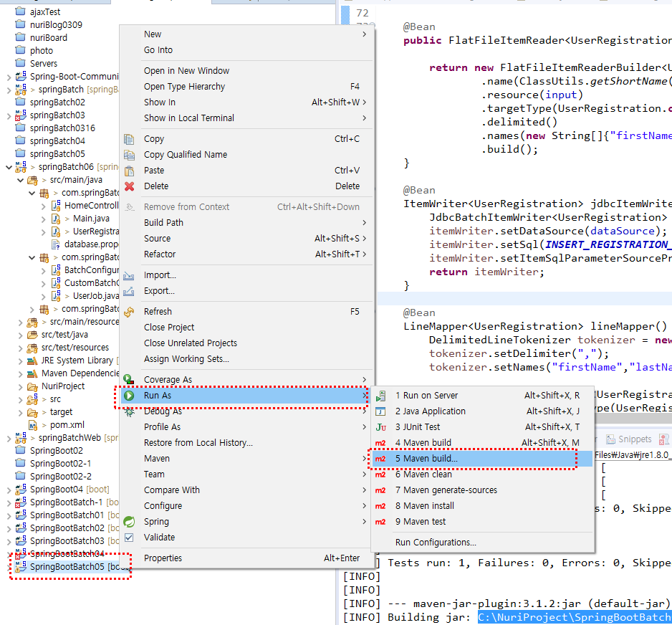This screenshot has width=672, height=625.
Task: Expand the target folder
Action: click(20, 412)
